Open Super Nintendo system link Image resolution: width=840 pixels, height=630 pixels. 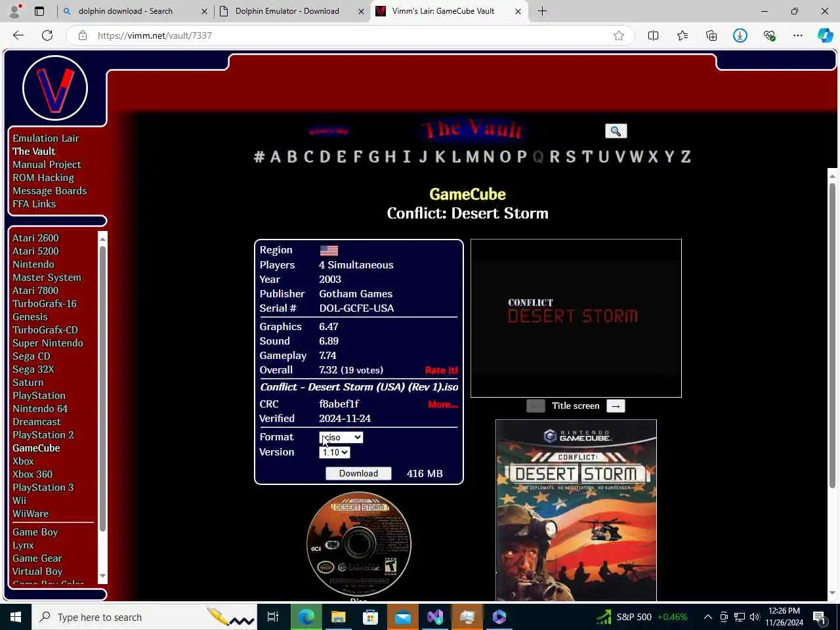tap(48, 343)
